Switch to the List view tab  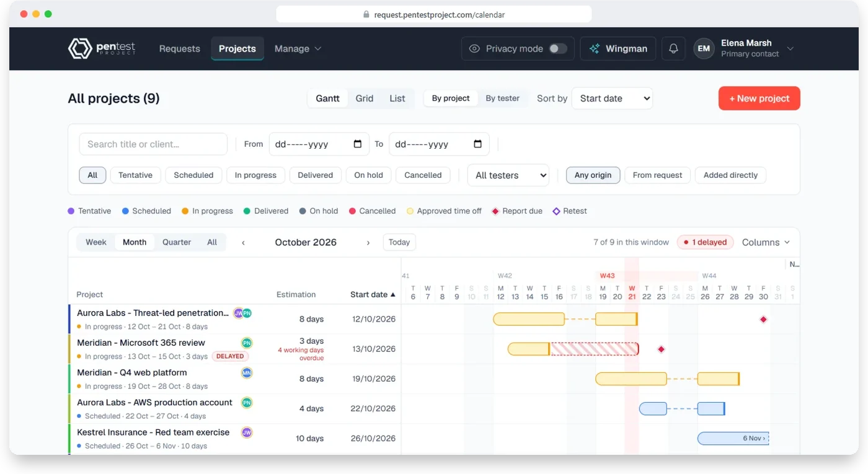[397, 98]
